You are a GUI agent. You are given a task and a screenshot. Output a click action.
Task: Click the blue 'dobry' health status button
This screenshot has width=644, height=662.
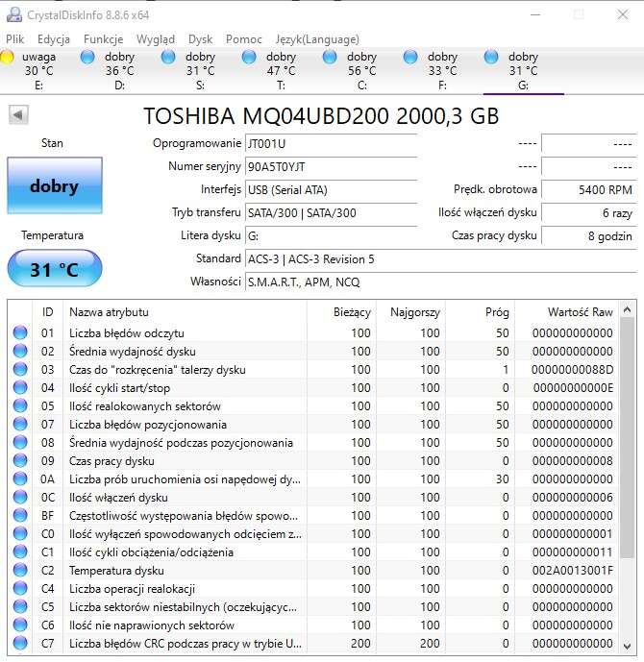[54, 186]
